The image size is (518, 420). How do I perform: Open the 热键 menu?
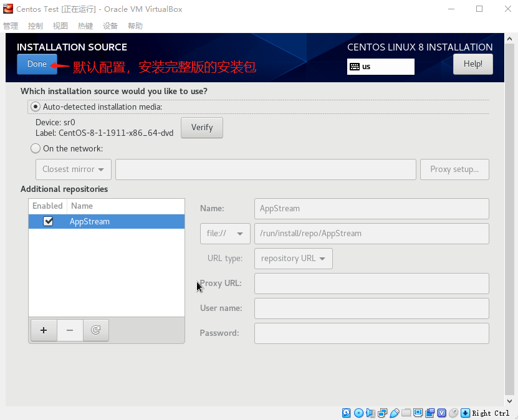[85, 26]
